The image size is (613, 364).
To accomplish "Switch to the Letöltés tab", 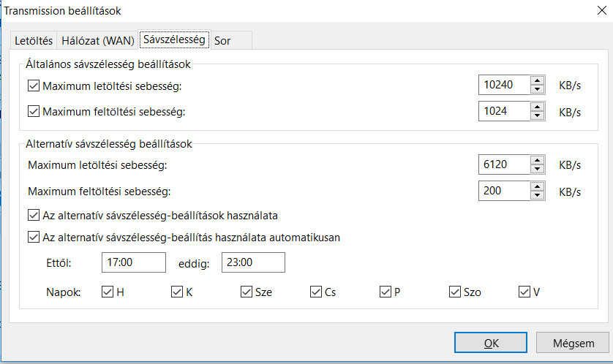I will coord(34,41).
